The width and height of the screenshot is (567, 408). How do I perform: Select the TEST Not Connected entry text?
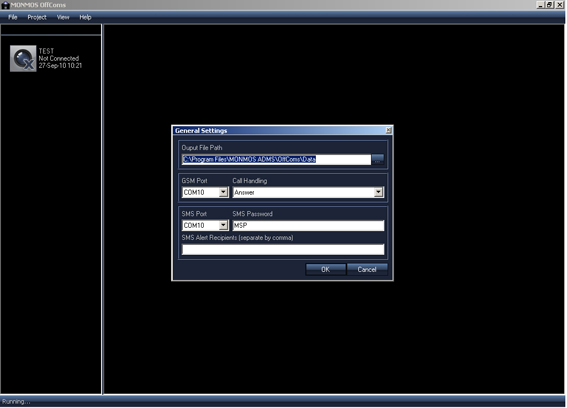pos(60,58)
